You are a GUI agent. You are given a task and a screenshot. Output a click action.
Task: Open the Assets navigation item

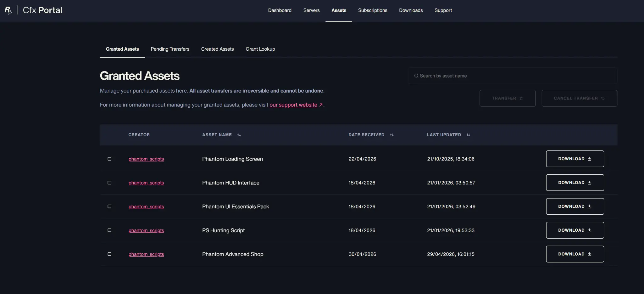pos(339,10)
